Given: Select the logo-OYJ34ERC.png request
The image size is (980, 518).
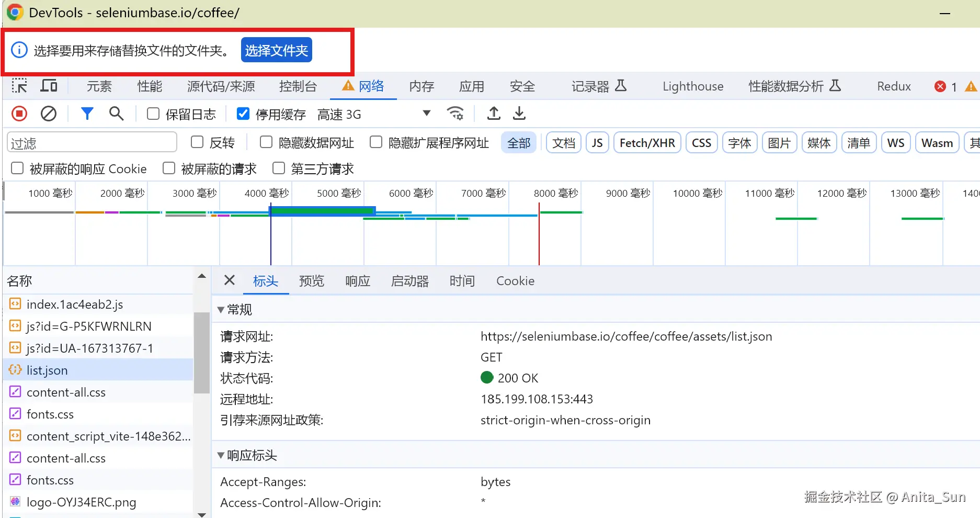Looking at the screenshot, I should [x=98, y=502].
